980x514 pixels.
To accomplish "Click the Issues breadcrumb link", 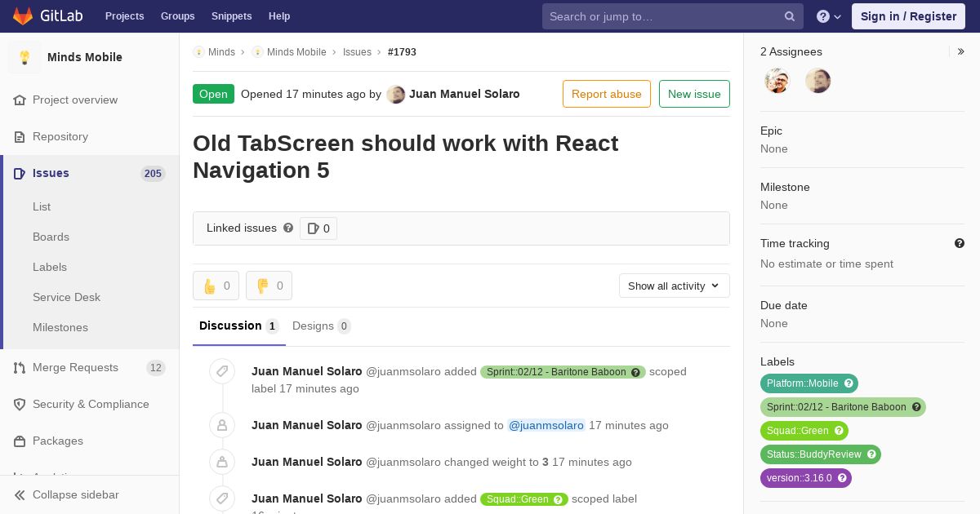I will [357, 51].
